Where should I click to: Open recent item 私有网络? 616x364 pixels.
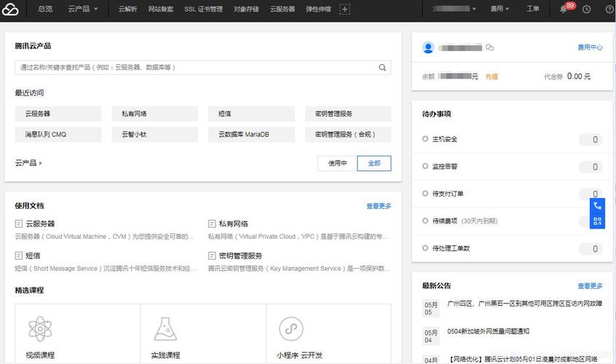[155, 114]
